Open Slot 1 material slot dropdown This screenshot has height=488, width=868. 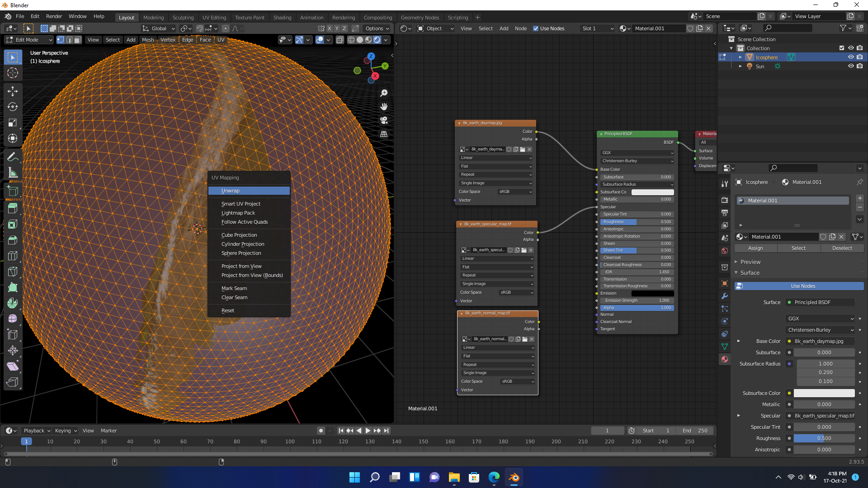(x=598, y=28)
